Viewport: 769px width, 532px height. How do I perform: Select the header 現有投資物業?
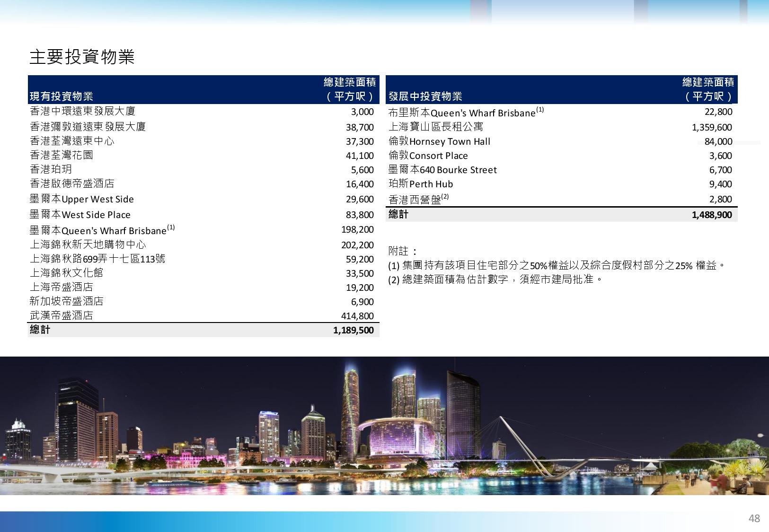tap(62, 96)
